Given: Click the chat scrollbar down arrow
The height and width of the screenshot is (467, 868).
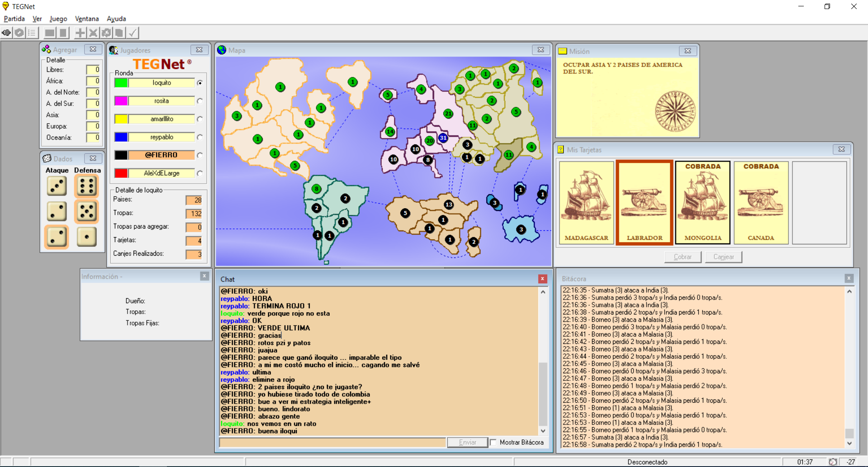Looking at the screenshot, I should pyautogui.click(x=543, y=431).
